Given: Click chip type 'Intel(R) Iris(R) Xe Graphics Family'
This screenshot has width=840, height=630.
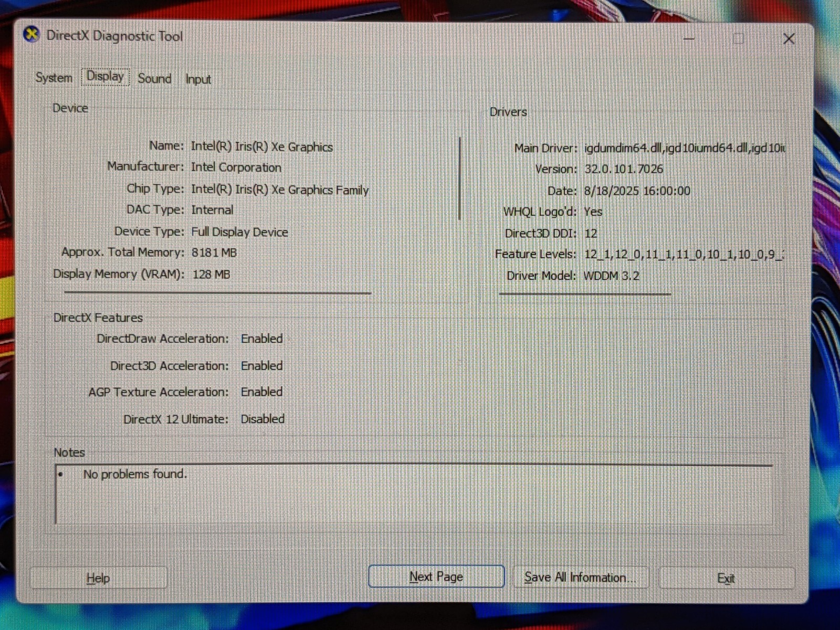Looking at the screenshot, I should pos(280,190).
